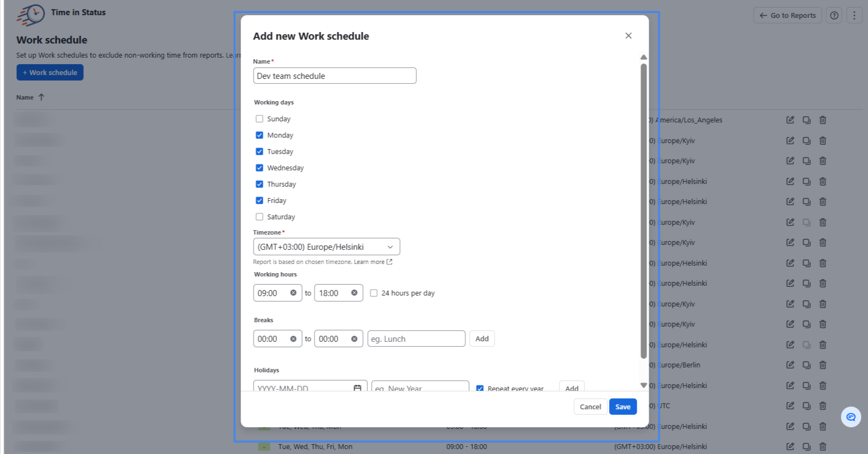Open the Learn more external link
868x454 pixels.
coord(373,262)
